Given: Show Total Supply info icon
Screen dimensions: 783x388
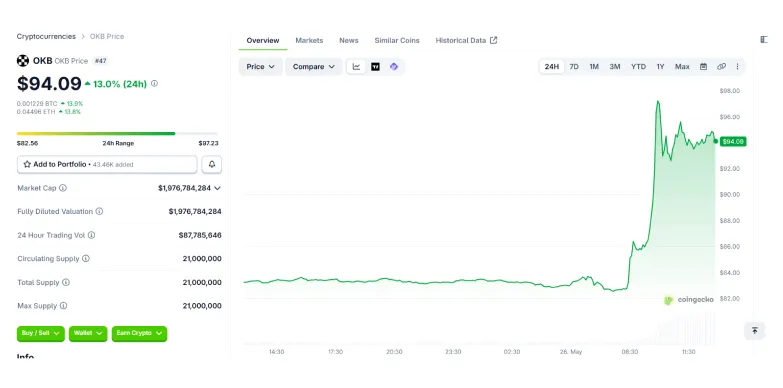Looking at the screenshot, I should 66,282.
